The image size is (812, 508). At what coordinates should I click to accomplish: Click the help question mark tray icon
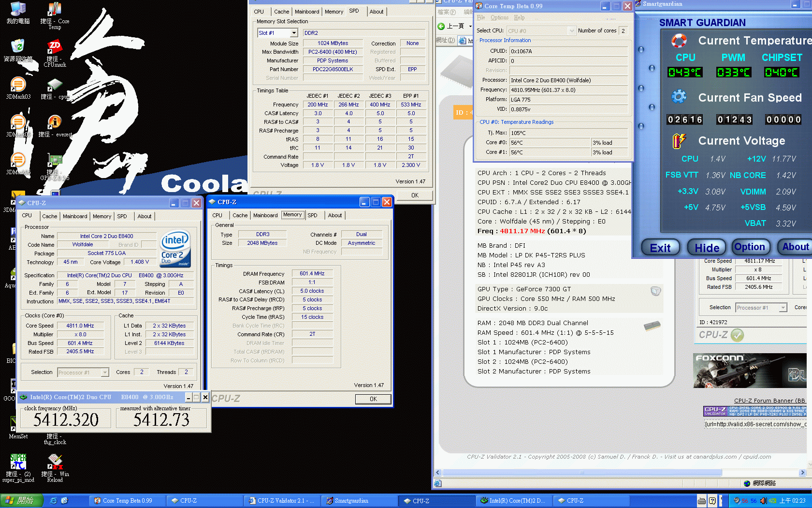click(x=712, y=501)
